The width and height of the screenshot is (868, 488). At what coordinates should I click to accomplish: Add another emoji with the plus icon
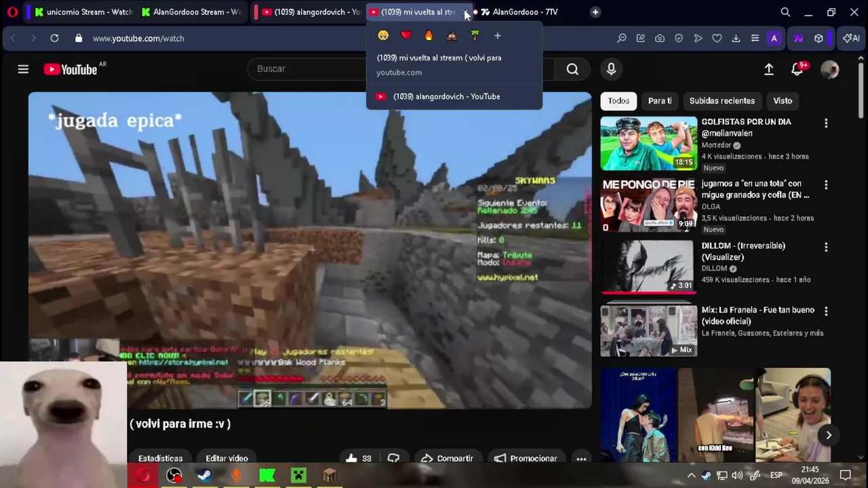click(497, 35)
